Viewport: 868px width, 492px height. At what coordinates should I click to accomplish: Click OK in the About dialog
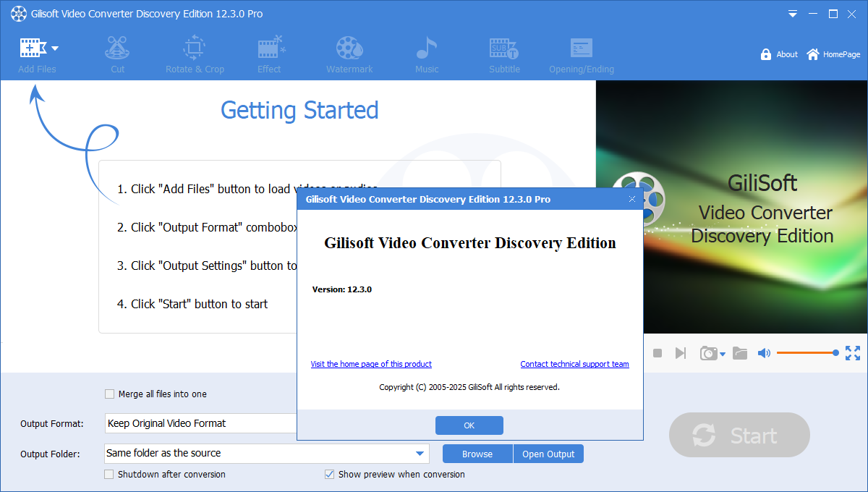pos(469,425)
